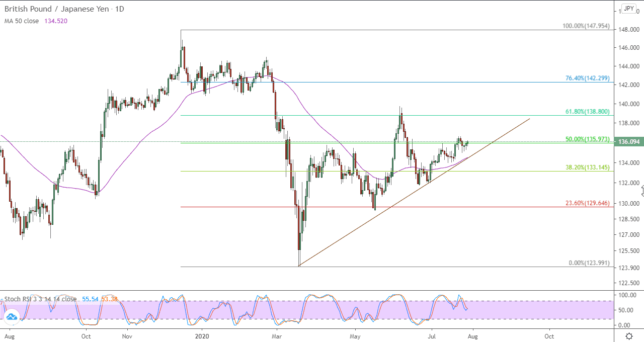
Task: Select the JPY currency button
Action: pos(628,9)
